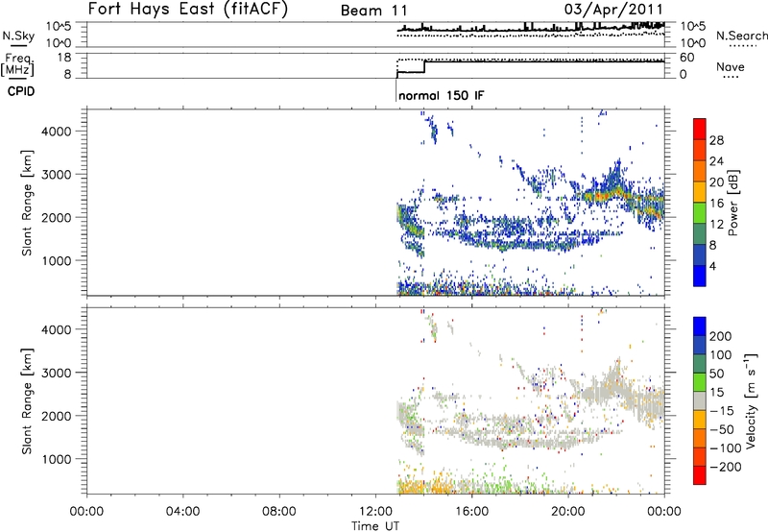
Task: Click the '-15' tick on velocity colorbar
Action: pos(722,411)
